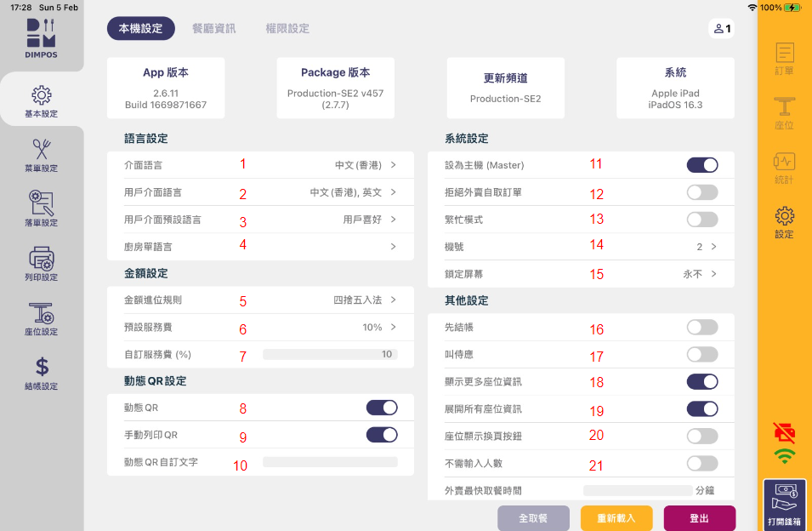Switch to 權限設定 tab

tap(287, 28)
